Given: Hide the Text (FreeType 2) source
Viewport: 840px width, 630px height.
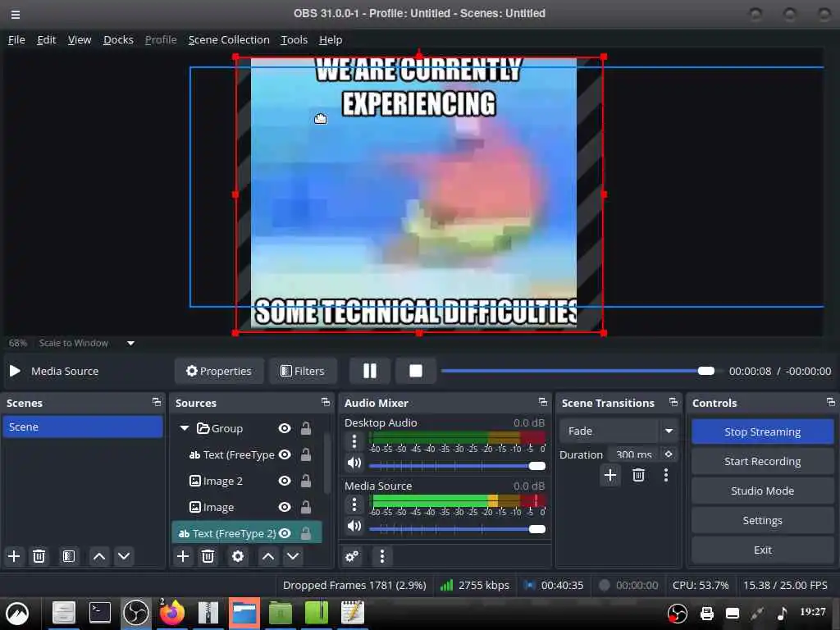Looking at the screenshot, I should 285,533.
